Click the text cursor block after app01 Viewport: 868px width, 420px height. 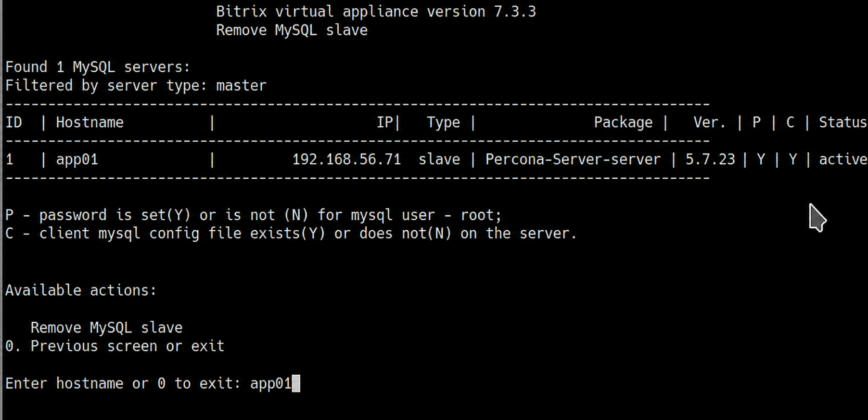pyautogui.click(x=296, y=384)
